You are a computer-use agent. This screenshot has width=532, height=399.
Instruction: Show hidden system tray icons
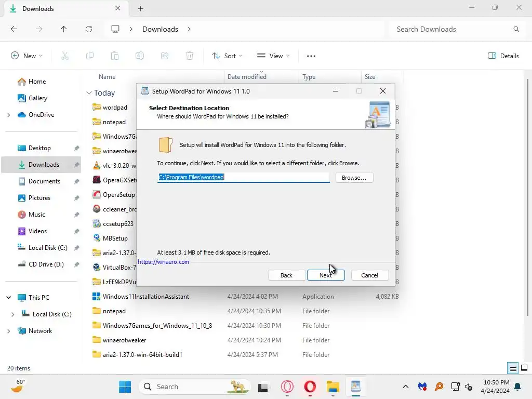tap(405, 387)
